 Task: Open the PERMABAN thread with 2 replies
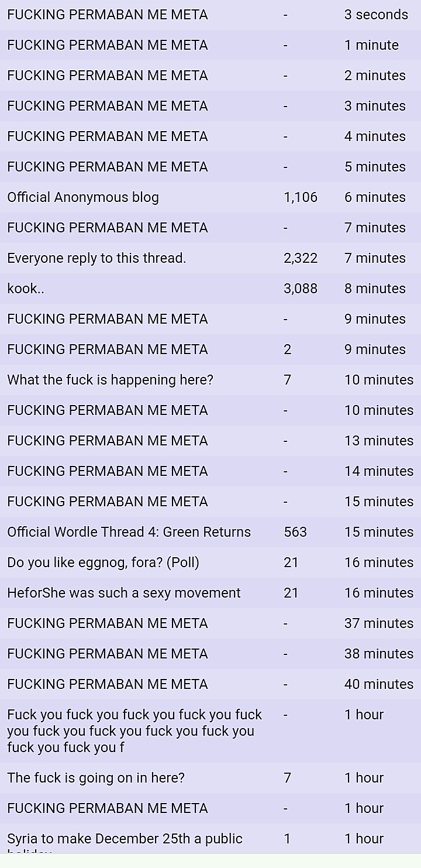[108, 349]
